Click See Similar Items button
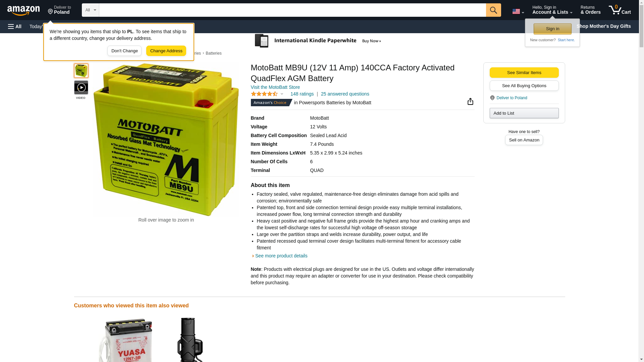Screen dimensions: 644x362 tap(524, 73)
